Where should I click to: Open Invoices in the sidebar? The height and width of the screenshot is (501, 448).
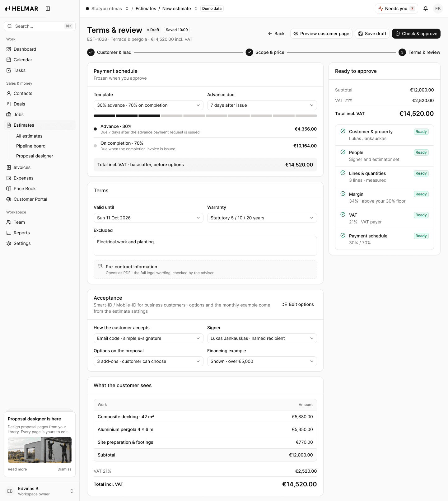(40, 167)
